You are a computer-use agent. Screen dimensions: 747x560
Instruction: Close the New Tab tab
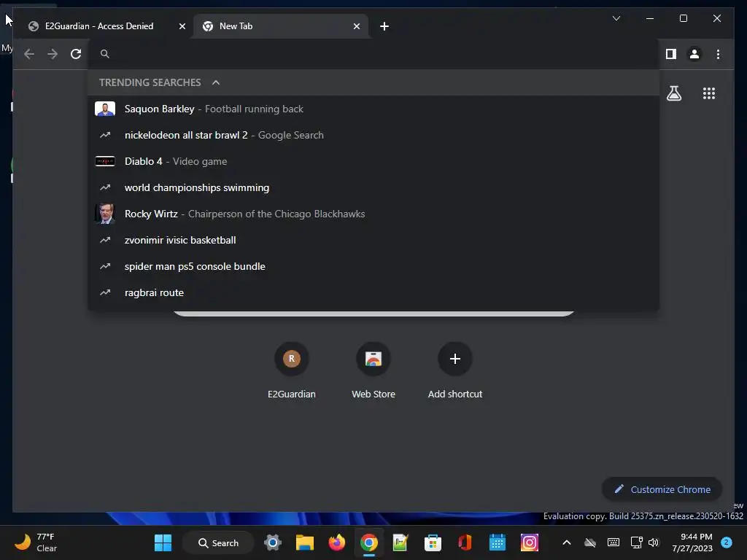[356, 26]
